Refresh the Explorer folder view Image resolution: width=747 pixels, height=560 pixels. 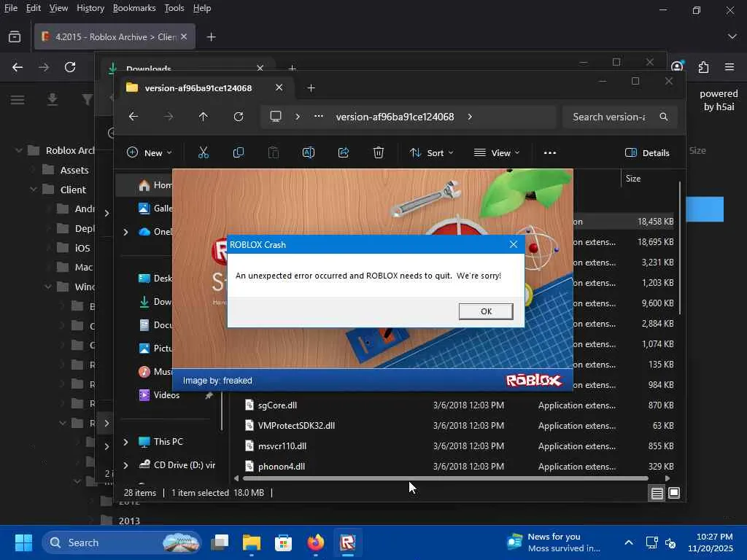239,117
